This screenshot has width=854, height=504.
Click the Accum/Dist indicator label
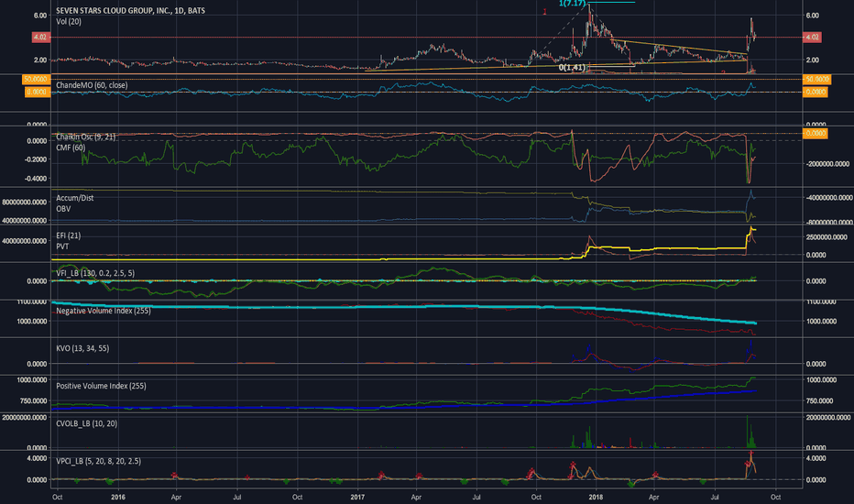click(x=74, y=198)
